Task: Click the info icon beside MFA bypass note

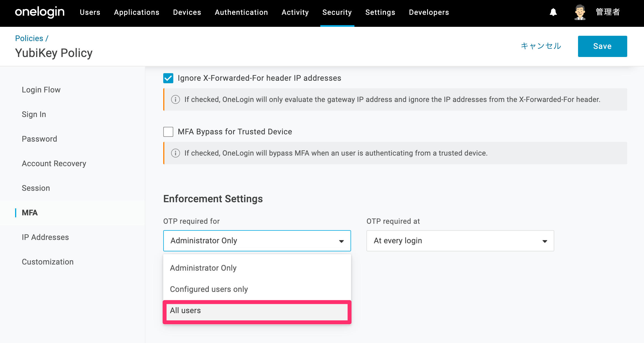Action: [x=176, y=153]
